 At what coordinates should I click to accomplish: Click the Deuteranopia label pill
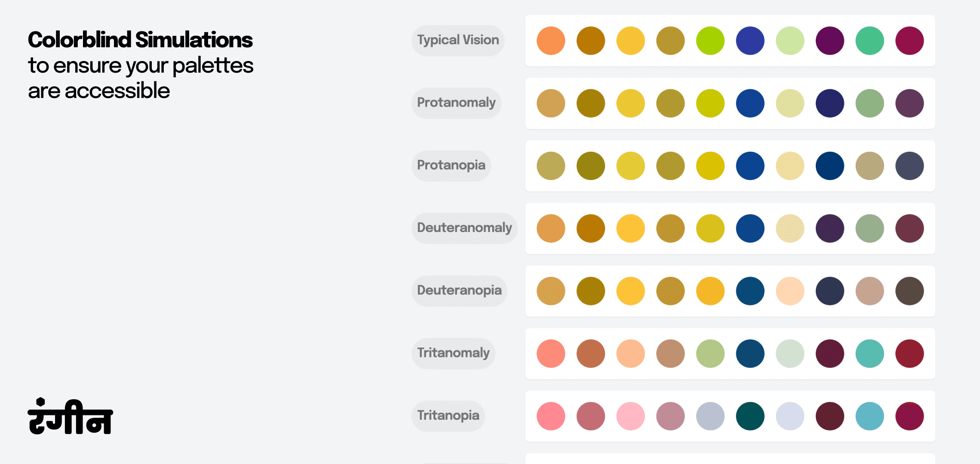(x=459, y=291)
